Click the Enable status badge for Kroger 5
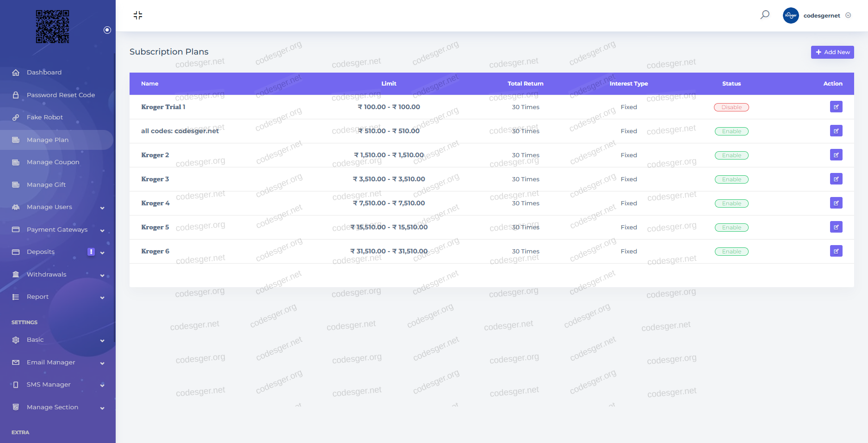868x443 pixels. pos(731,228)
